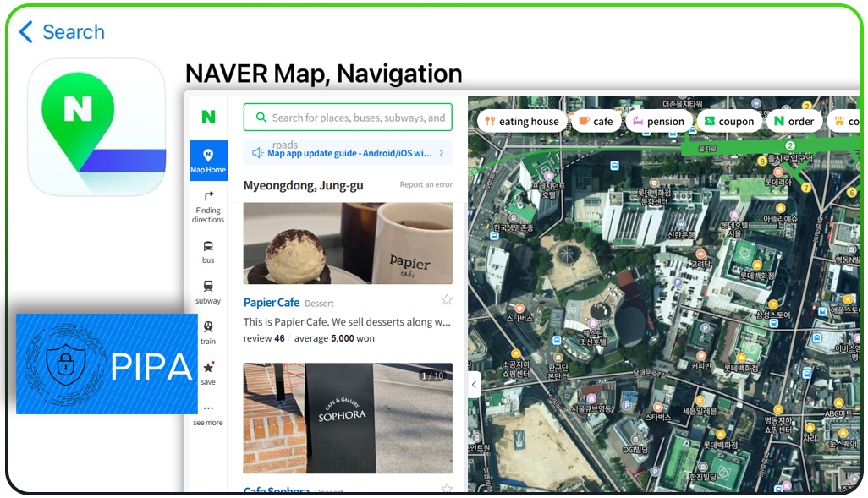Viewport: 868px width, 498px height.
Task: Select the coupon filter chip
Action: tap(728, 121)
